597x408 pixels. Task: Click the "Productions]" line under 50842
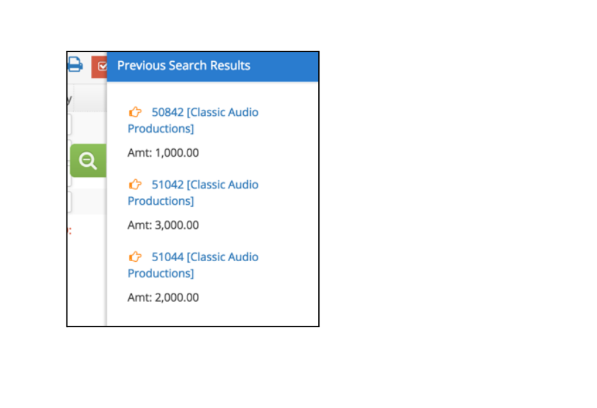(x=161, y=129)
